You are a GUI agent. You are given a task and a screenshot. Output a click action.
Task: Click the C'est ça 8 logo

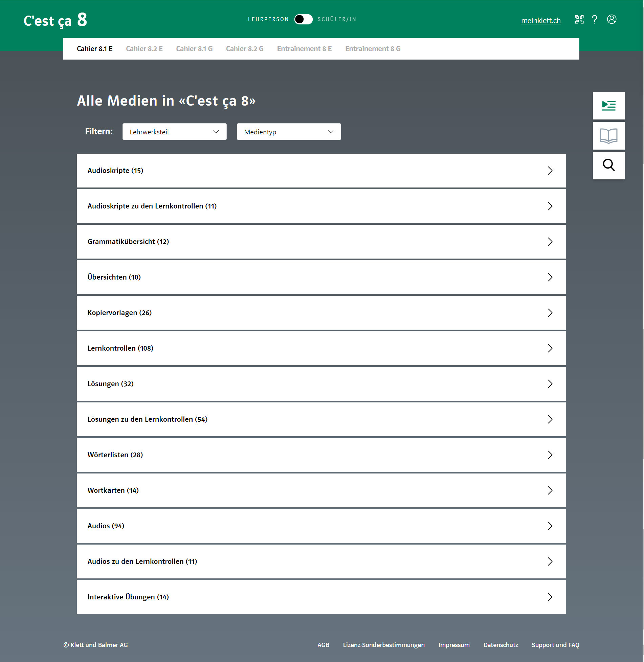(x=55, y=20)
